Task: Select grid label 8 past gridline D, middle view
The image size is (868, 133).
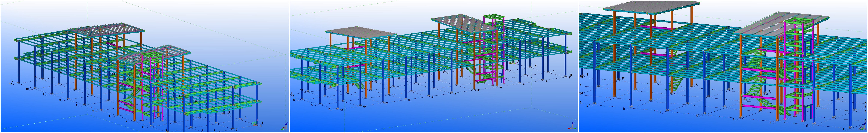Action: point(410,100)
